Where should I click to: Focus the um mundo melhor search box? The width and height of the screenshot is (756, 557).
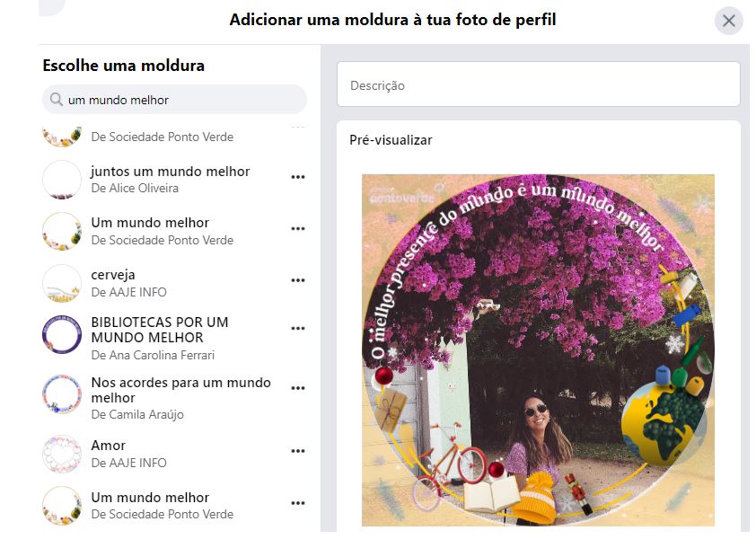(174, 100)
